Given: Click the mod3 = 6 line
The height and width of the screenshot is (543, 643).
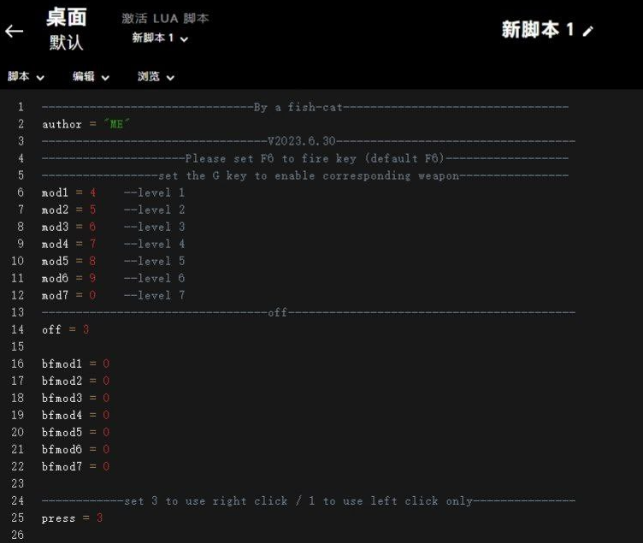Looking at the screenshot, I should coord(69,227).
